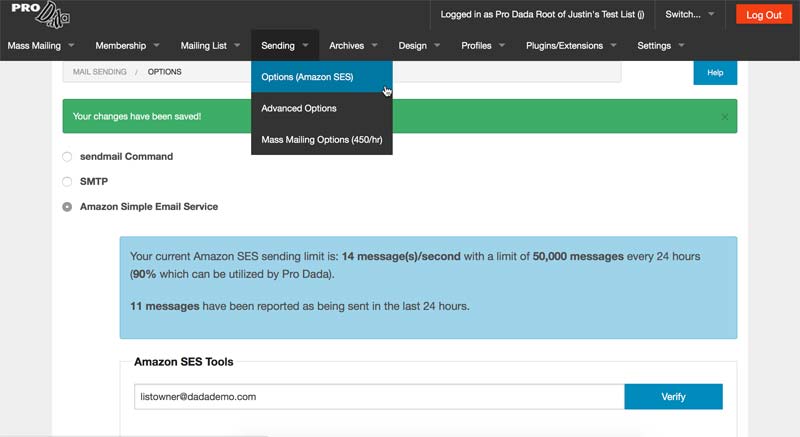This screenshot has height=437, width=800.
Task: Click the Amazon Simple Email Service label
Action: pyautogui.click(x=149, y=207)
